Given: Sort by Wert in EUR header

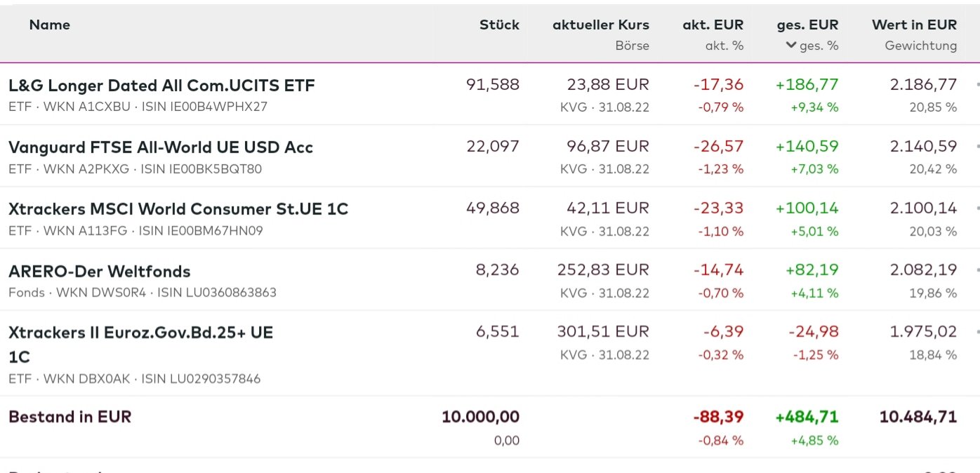Looking at the screenshot, I should (x=914, y=25).
